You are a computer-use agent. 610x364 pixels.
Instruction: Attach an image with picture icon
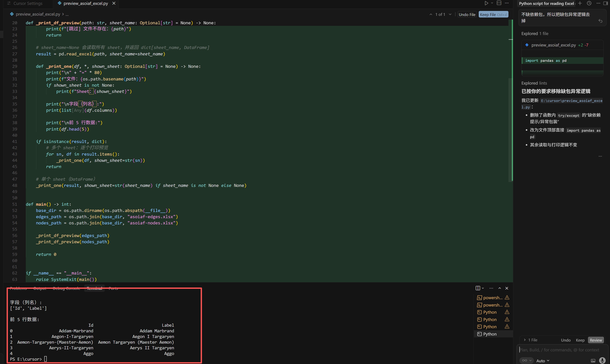(593, 361)
